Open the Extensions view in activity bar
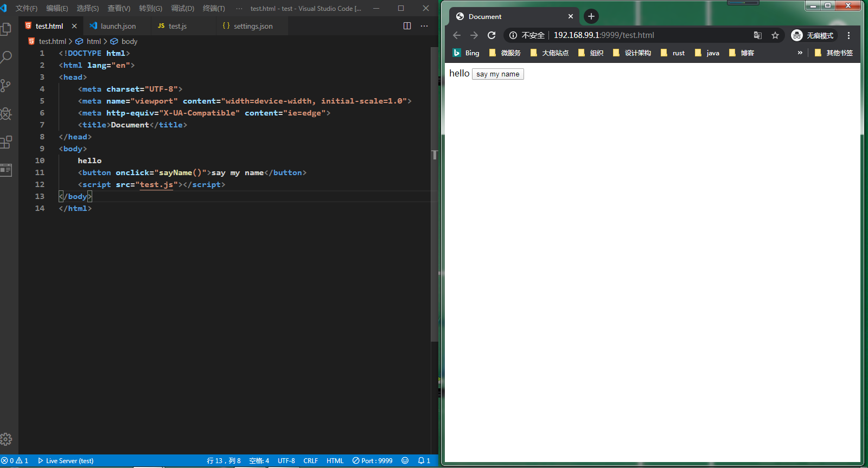The image size is (868, 468). (x=5, y=142)
